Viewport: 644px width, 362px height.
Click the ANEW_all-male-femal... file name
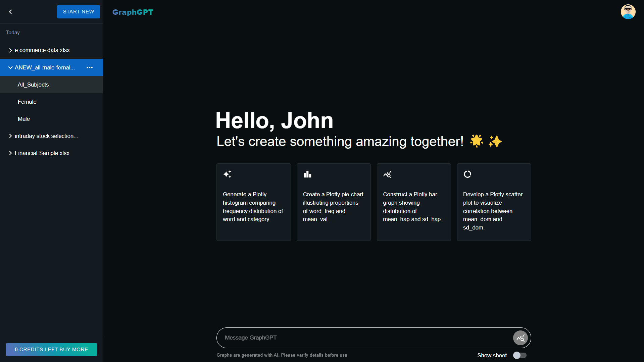pyautogui.click(x=45, y=67)
